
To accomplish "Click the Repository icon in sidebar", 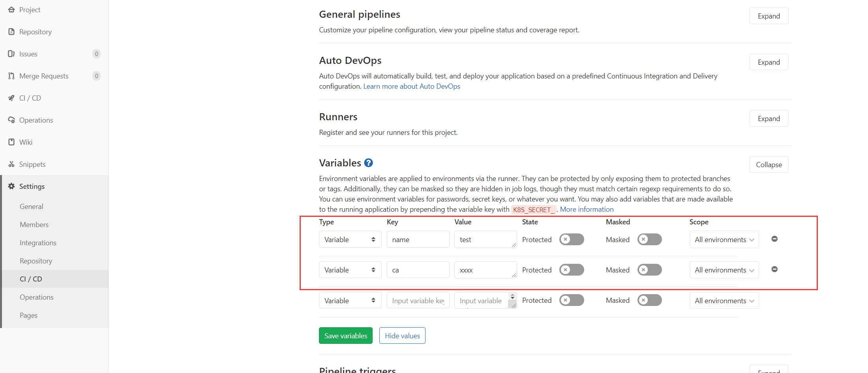I will (11, 32).
